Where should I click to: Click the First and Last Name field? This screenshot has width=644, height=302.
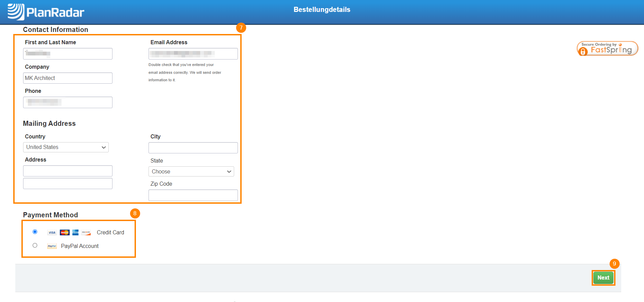[x=68, y=54]
